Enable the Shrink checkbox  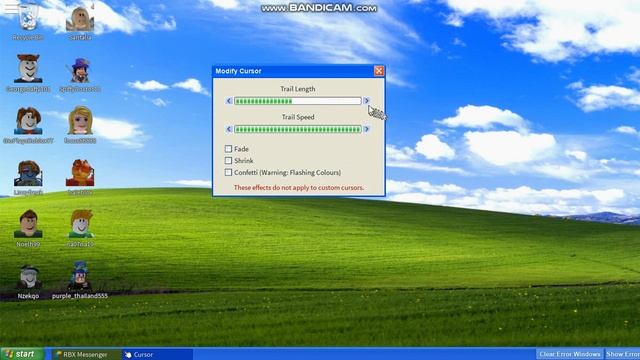click(229, 161)
